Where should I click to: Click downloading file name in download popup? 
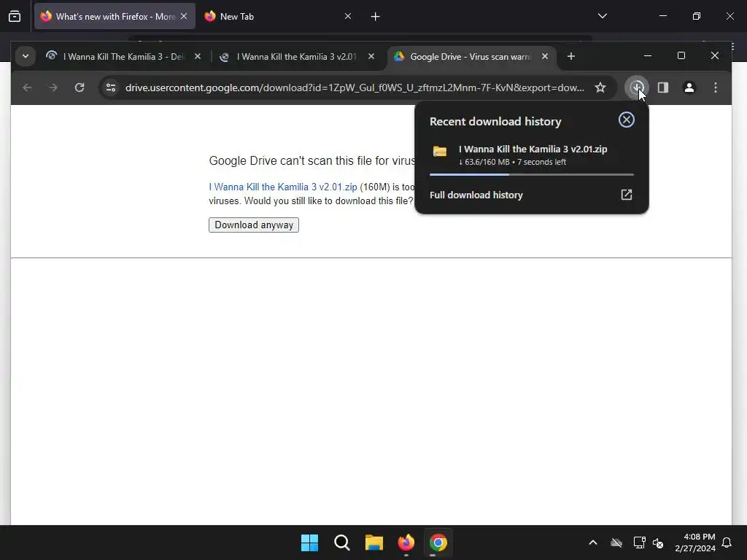click(533, 149)
